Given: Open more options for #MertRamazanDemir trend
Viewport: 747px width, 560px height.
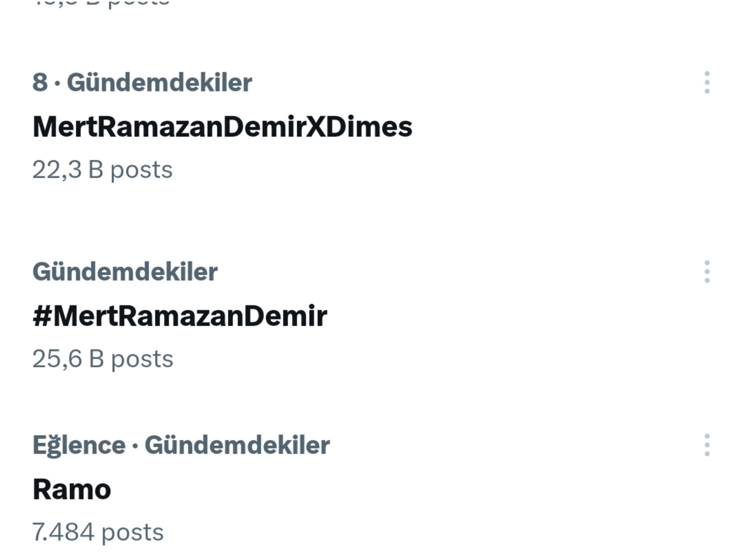Looking at the screenshot, I should (707, 272).
